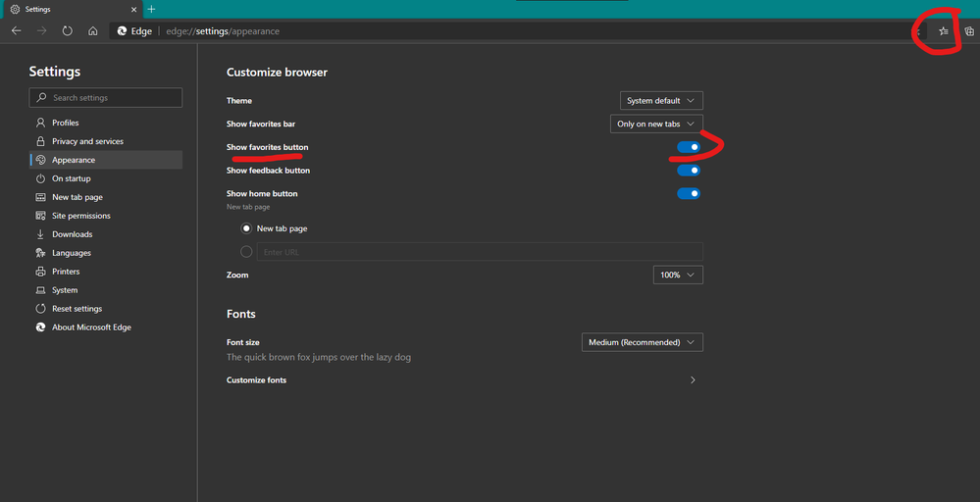
Task: Click the Show feedback button label
Action: [268, 171]
